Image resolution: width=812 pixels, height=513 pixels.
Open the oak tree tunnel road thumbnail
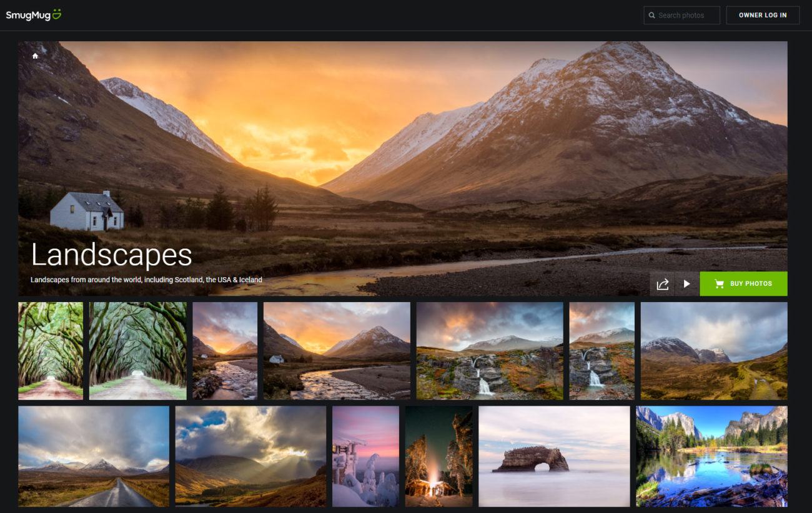[x=49, y=350]
